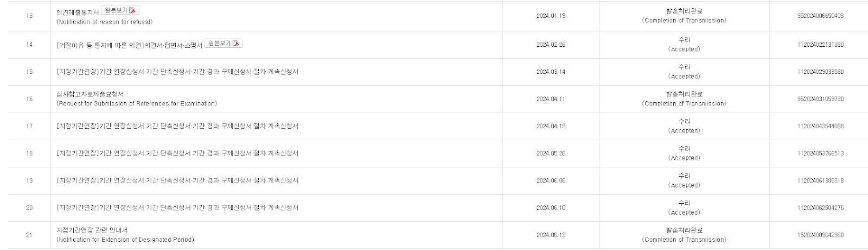868x250 pixels.
Task: Select the row 14 opinion response document title
Action: [x=129, y=45]
